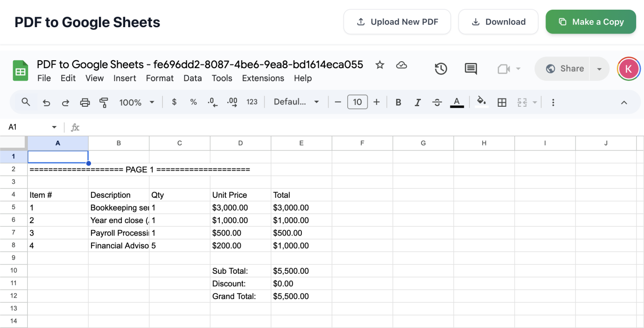Open the zoom level dropdown

[x=137, y=102]
